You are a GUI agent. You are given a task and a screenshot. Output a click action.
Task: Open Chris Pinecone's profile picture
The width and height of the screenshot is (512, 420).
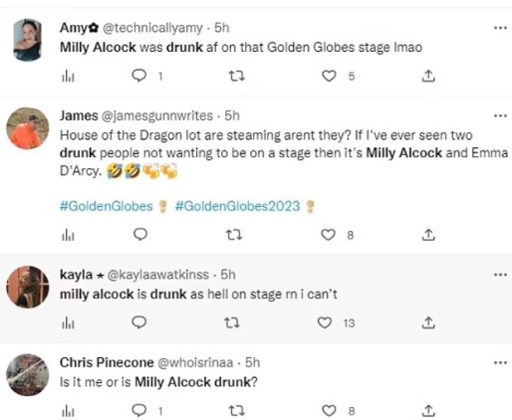27,375
